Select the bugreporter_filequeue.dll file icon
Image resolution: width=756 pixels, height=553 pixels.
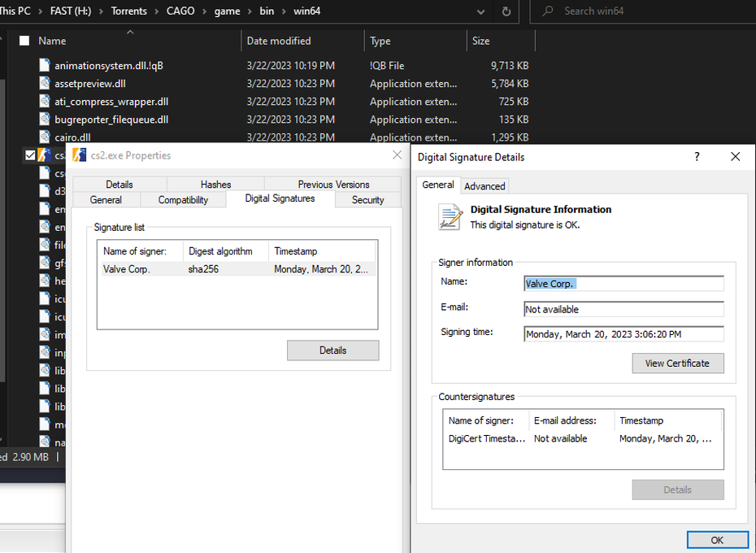tap(46, 120)
